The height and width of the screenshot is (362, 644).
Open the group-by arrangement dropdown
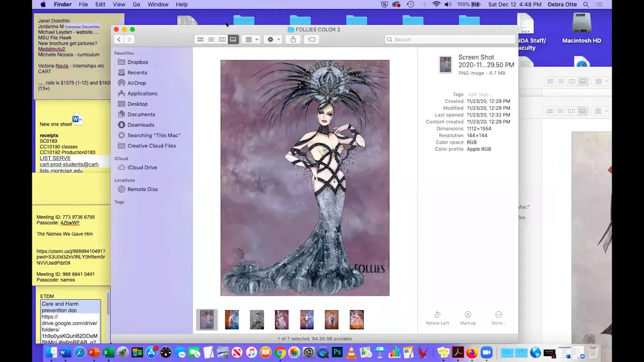pos(251,39)
